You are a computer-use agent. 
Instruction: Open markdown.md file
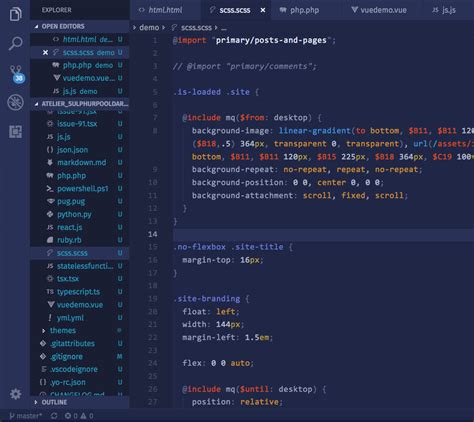(80, 162)
